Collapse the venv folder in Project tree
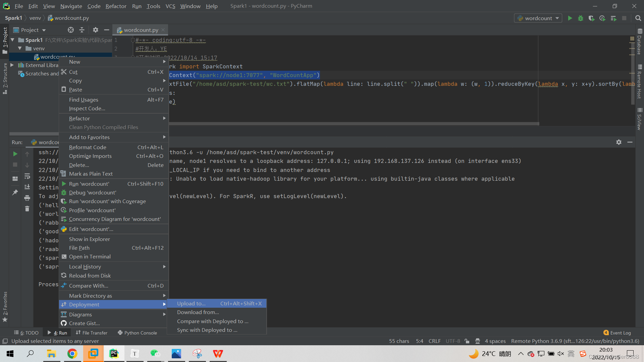This screenshot has height=362, width=644. pyautogui.click(x=20, y=48)
